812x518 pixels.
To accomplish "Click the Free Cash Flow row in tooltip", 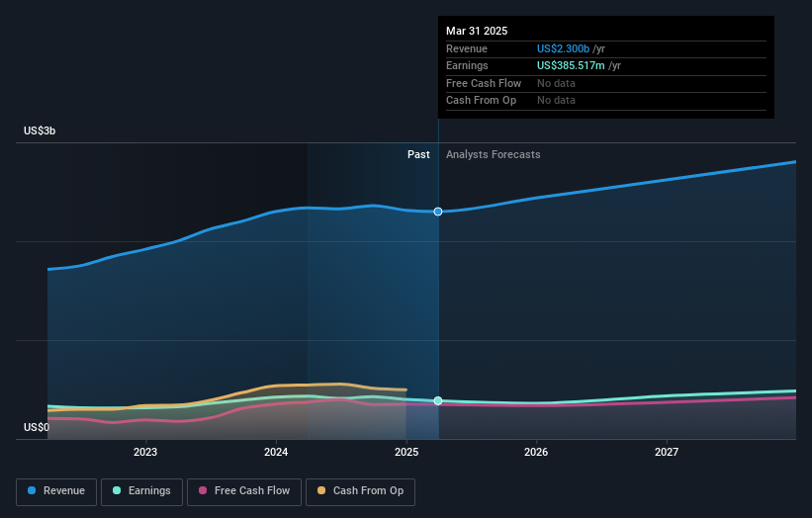I will pos(606,83).
